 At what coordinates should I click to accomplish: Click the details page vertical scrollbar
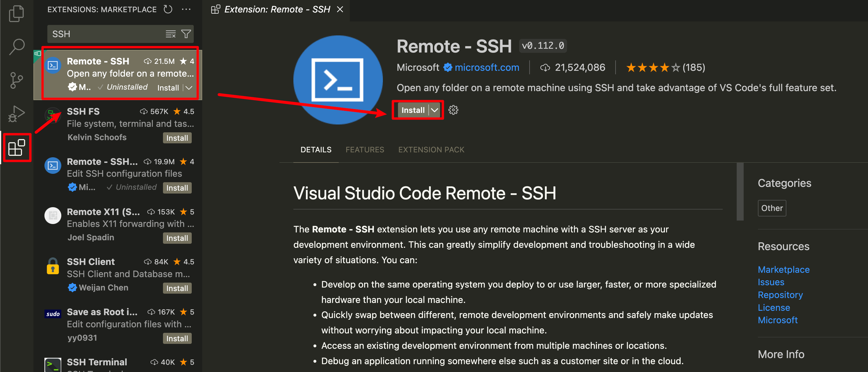[x=740, y=192]
